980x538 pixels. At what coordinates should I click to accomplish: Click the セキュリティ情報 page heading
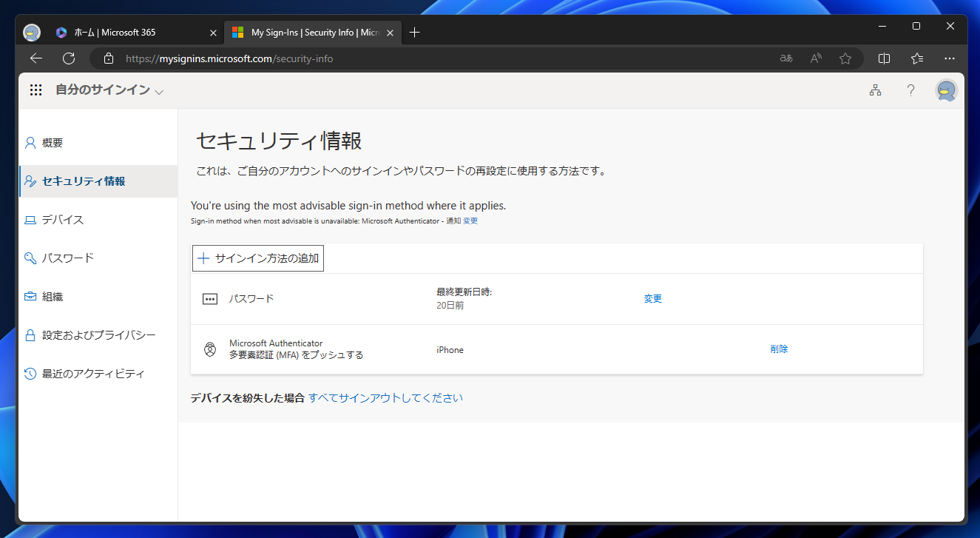(x=279, y=141)
